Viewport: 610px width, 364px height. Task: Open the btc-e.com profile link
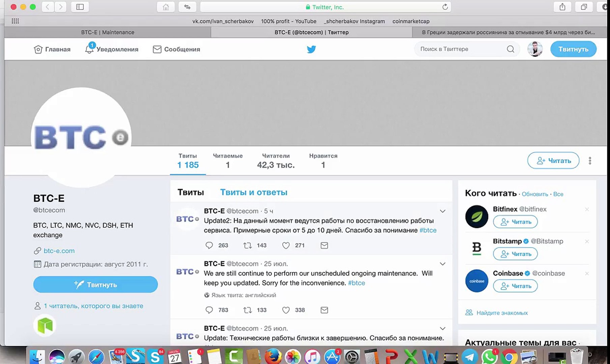[59, 251]
